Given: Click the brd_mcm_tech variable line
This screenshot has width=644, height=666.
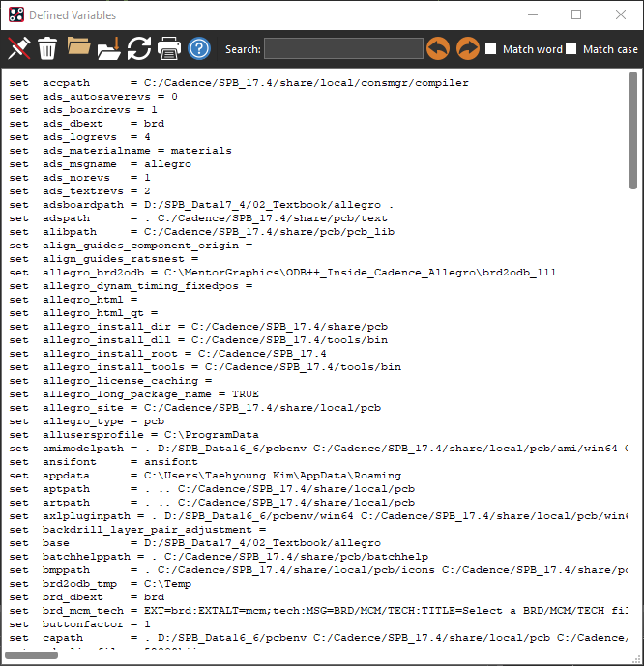Looking at the screenshot, I should pos(318,612).
